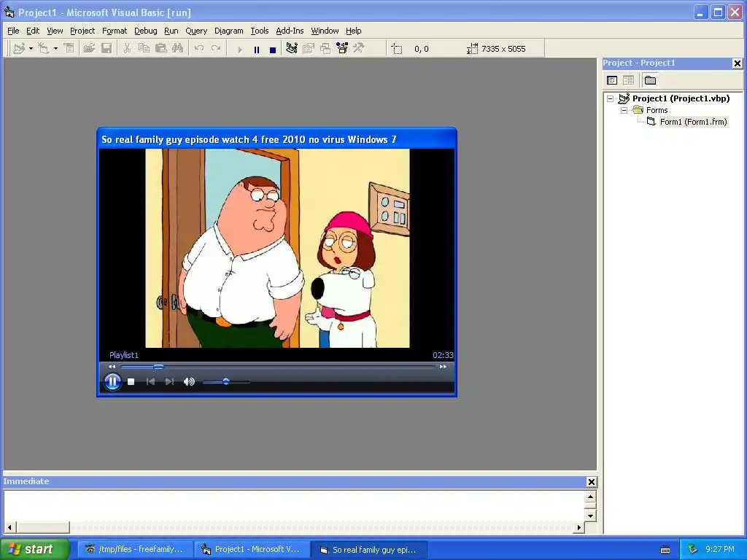Click the Redo toolbar icon

tap(216, 49)
